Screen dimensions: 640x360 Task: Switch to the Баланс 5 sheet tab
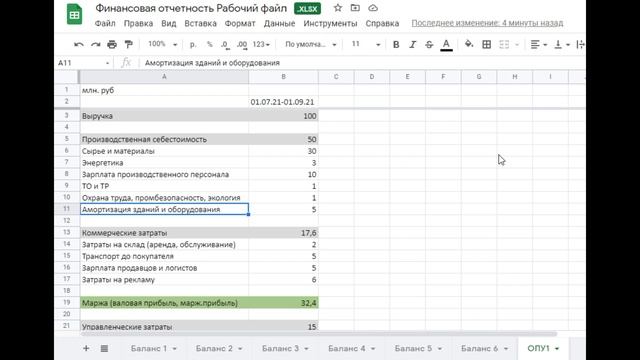coord(413,349)
